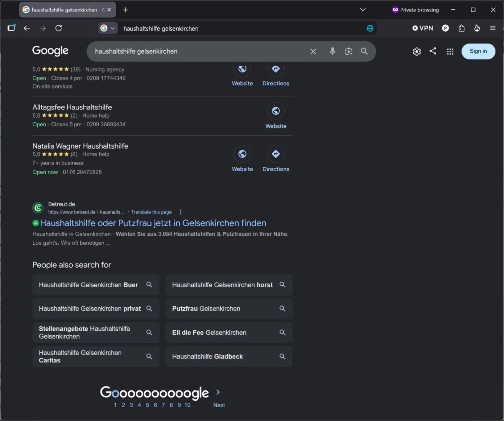Search for Stellenangebote Haushaltshilfe Gelsenkirchen
Screen dimensions: 504x421
96,332
